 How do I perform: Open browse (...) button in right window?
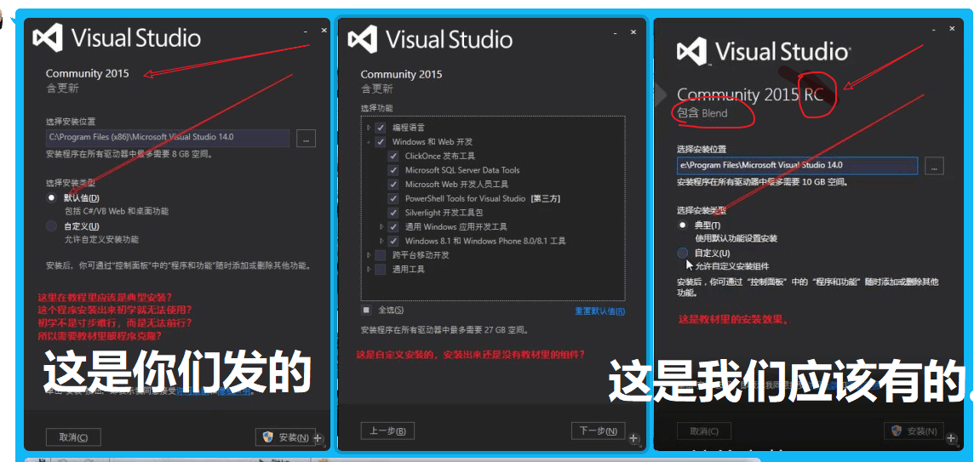[934, 165]
